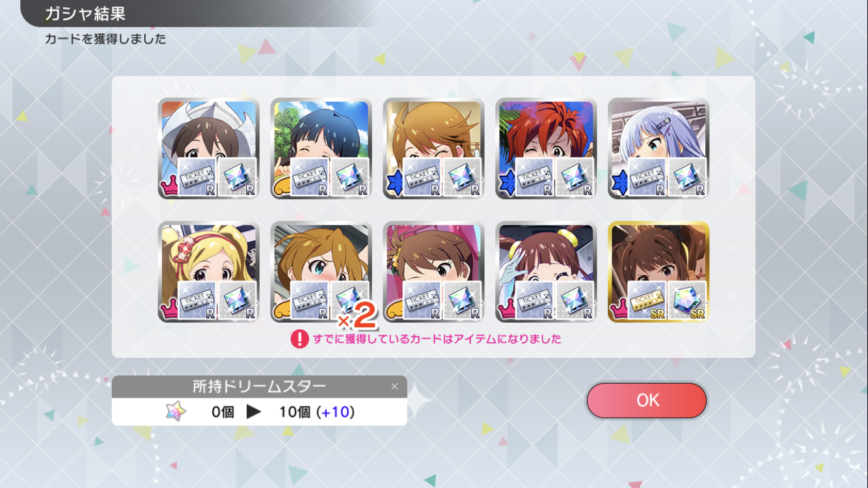Tap the R ticket on first card
This screenshot has width=868, height=488.
197,177
